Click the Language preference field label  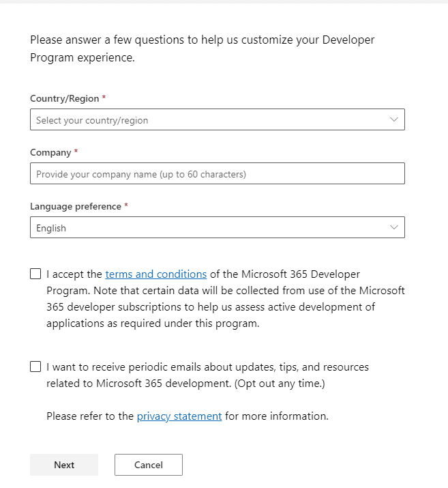tap(76, 206)
